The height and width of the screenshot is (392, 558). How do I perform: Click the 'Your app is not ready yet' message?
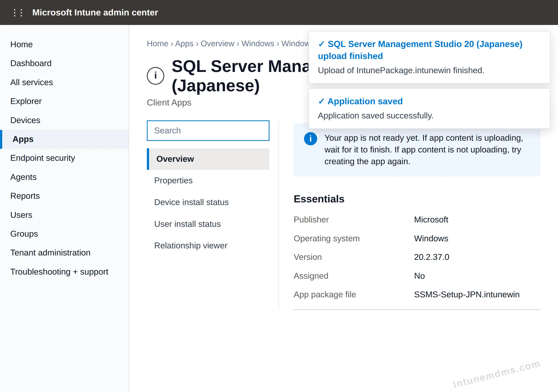[x=424, y=150]
